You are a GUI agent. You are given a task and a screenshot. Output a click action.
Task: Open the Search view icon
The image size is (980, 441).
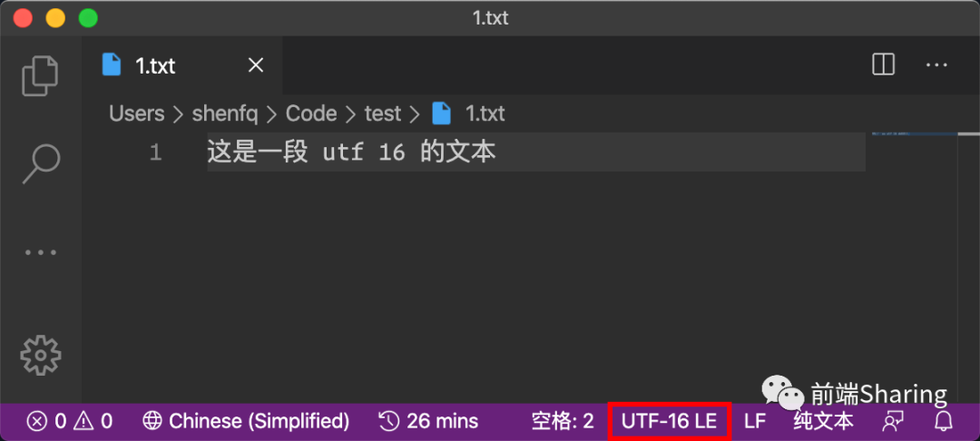40,163
